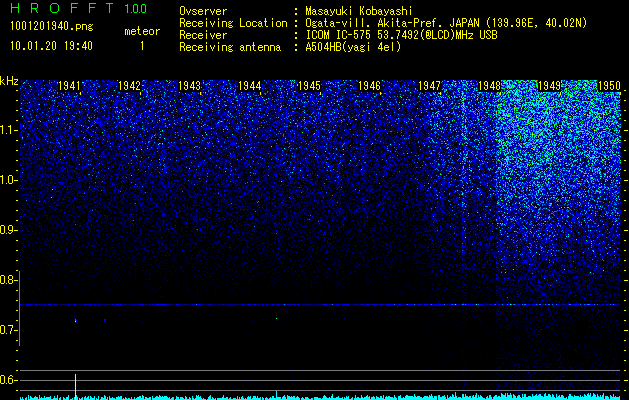
Task: Click the filename 1001201940.png
Action: coord(52,27)
